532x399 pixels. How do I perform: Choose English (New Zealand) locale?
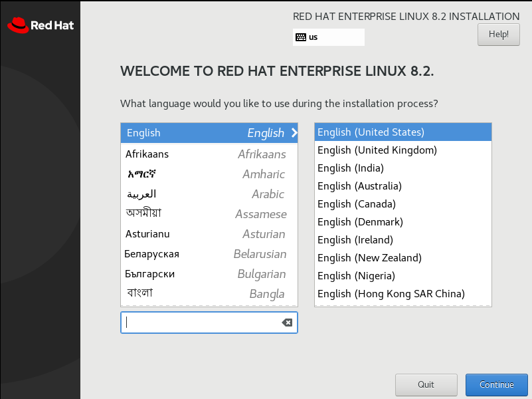[403, 258]
